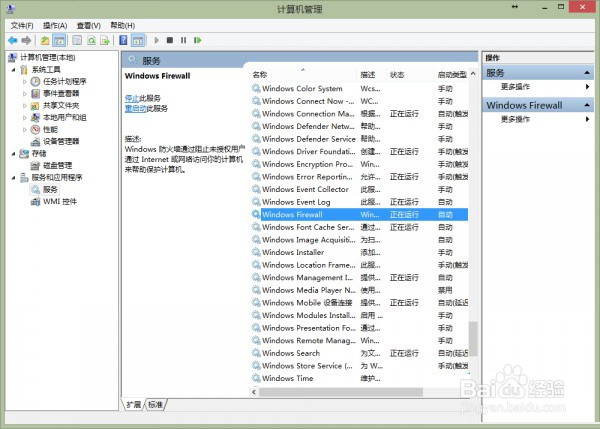600x429 pixels.
Task: Switch to the 标准 tab
Action: pyautogui.click(x=155, y=405)
